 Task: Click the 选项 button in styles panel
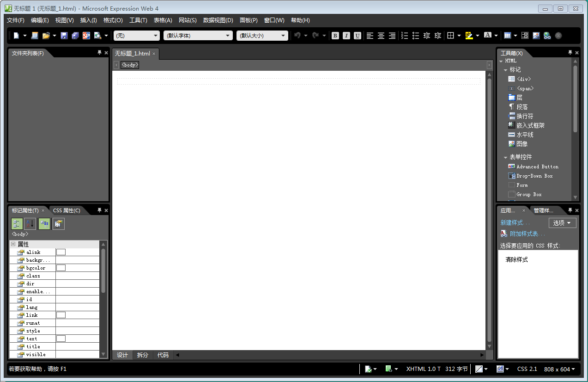click(x=562, y=223)
